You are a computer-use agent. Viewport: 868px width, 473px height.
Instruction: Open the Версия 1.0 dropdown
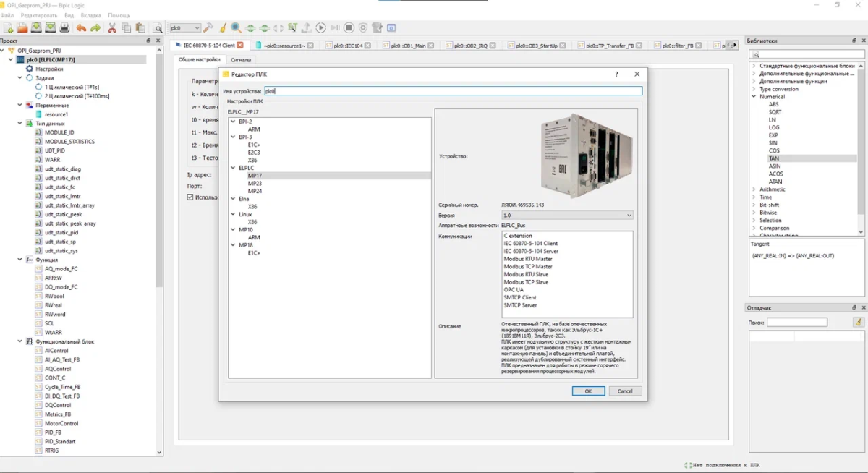tap(567, 216)
